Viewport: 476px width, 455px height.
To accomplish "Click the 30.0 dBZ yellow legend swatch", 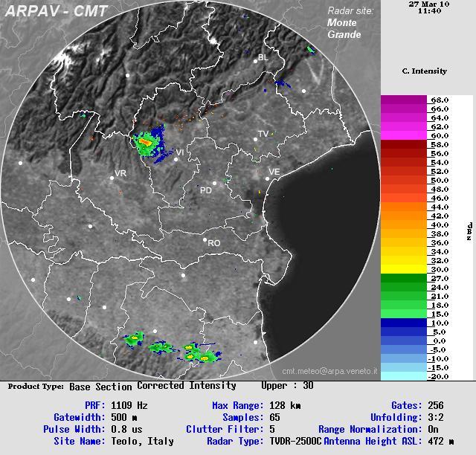I will pos(404,269).
